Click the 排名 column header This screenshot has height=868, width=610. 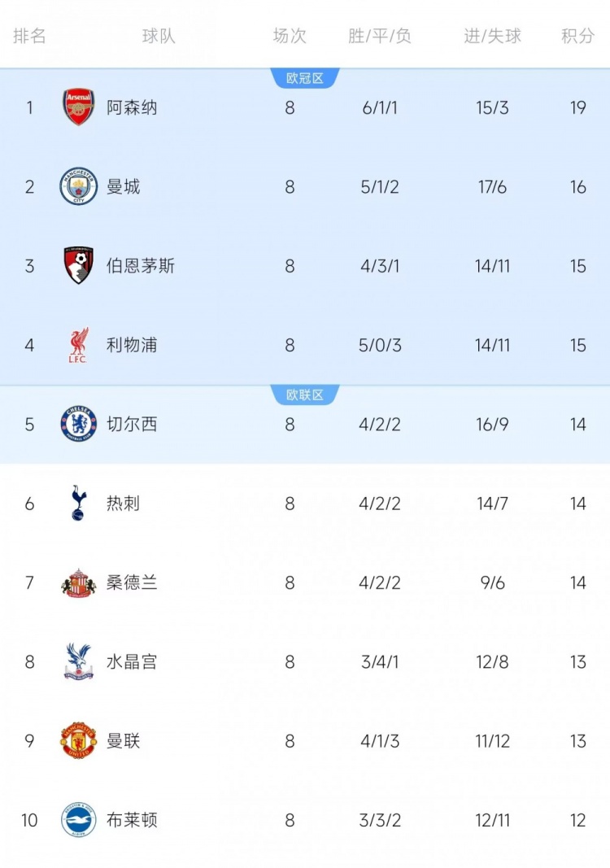[x=29, y=36]
